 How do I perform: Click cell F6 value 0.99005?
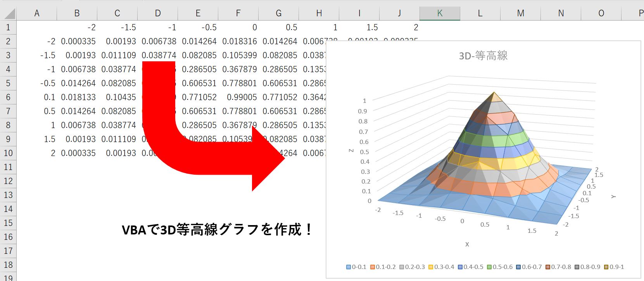(238, 97)
